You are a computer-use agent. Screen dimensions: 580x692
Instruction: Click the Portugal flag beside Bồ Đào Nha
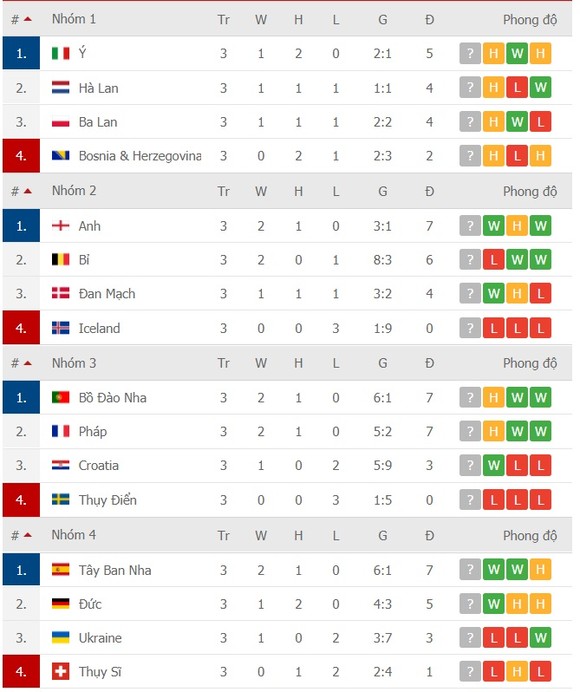pyautogui.click(x=60, y=398)
